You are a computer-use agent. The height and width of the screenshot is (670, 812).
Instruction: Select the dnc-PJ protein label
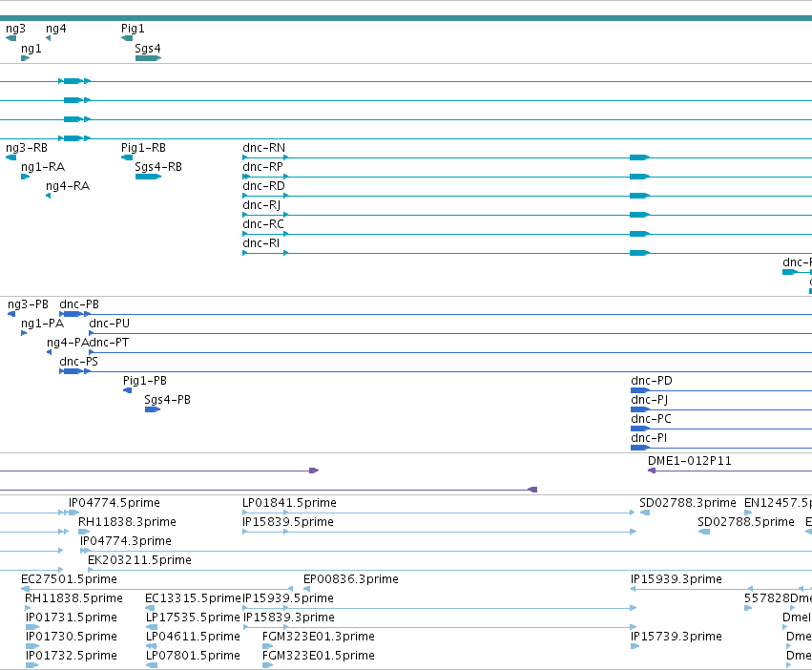650,400
